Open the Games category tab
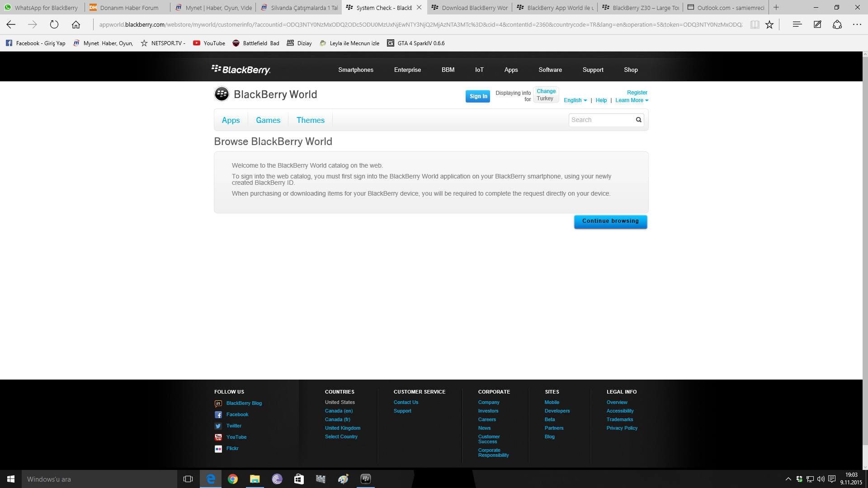 [x=268, y=120]
